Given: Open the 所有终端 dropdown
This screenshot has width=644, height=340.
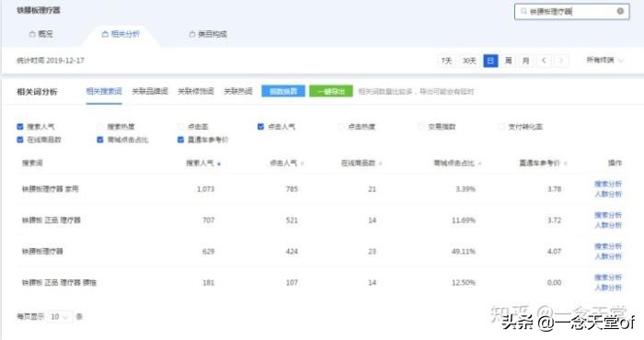Looking at the screenshot, I should point(604,61).
